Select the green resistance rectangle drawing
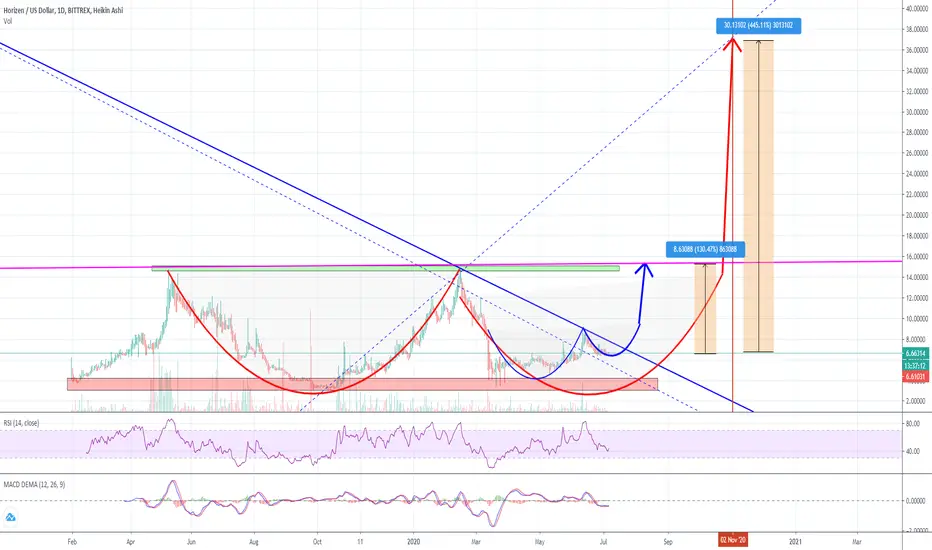The height and width of the screenshot is (550, 932). tap(385, 269)
